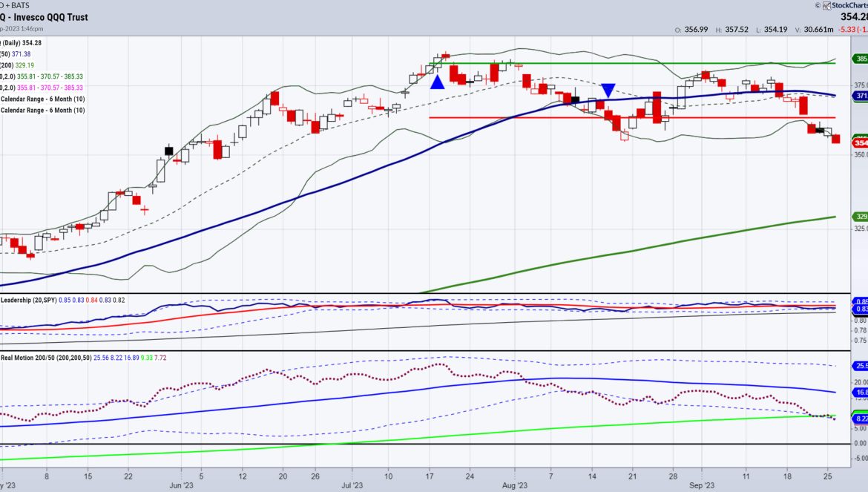Click the '1:46:pm' timestamp text

point(30,29)
